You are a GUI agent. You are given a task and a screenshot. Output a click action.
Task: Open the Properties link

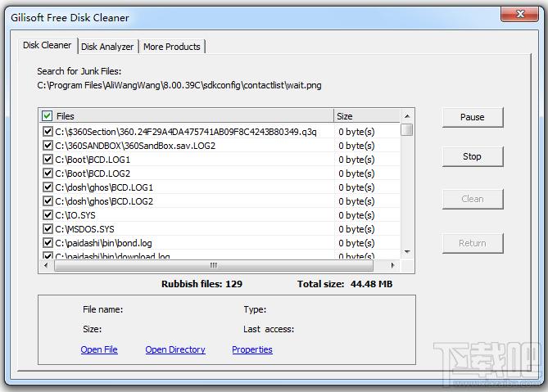coord(252,349)
